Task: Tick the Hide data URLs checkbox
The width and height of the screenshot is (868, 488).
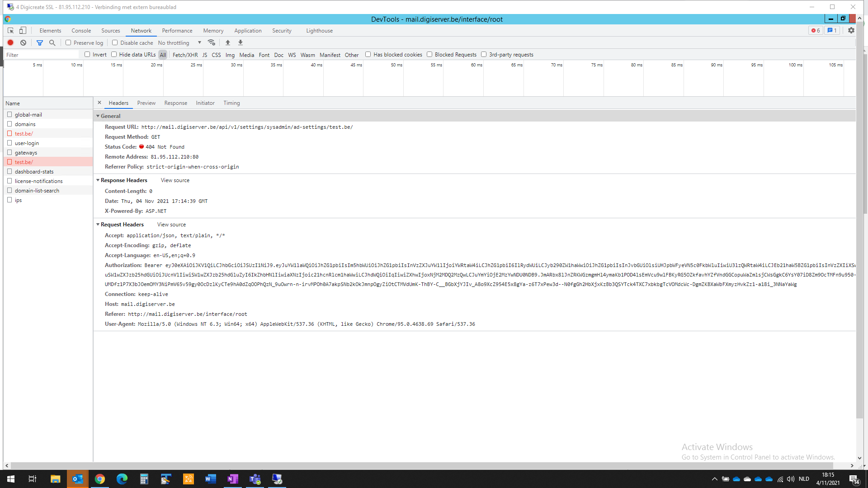Action: pyautogui.click(x=114, y=54)
